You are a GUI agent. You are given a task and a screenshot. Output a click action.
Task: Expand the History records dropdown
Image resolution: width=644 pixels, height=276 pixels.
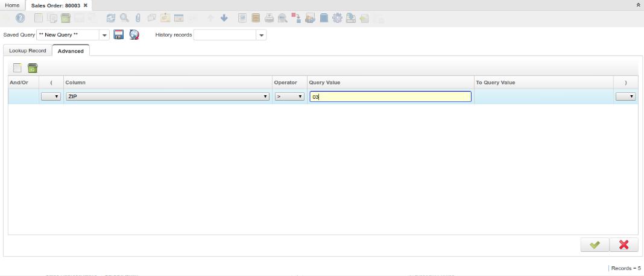pos(262,35)
